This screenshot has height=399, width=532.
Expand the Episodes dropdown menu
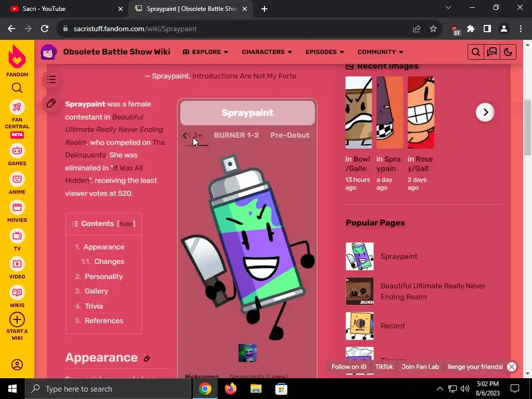click(x=325, y=52)
